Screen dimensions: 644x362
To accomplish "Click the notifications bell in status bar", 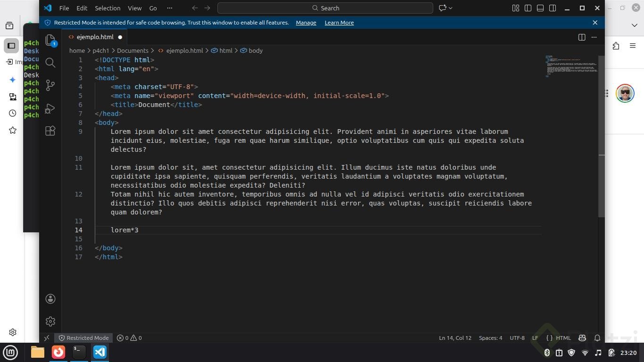I will [x=597, y=338].
